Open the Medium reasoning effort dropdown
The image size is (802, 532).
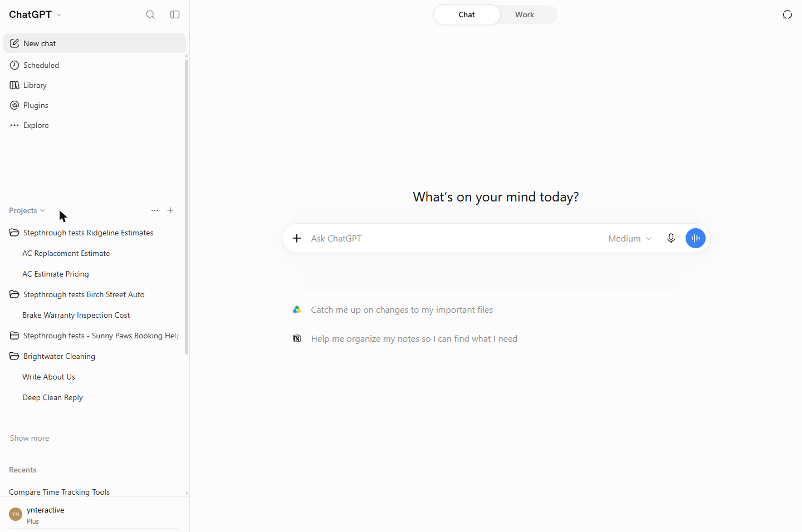pyautogui.click(x=630, y=238)
